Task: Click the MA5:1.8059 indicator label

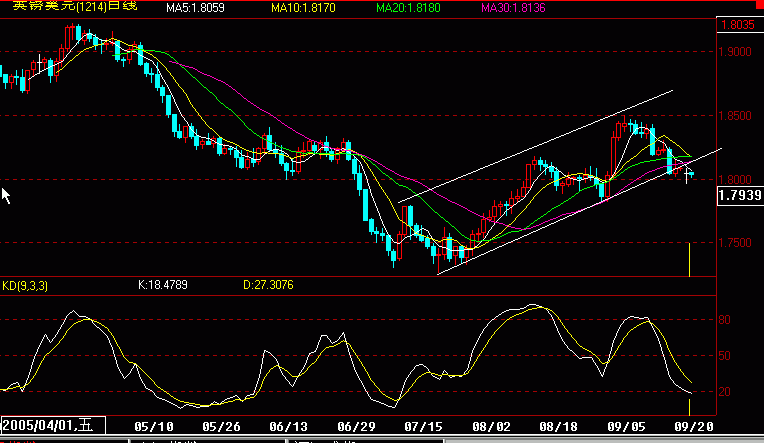Action: [x=195, y=8]
